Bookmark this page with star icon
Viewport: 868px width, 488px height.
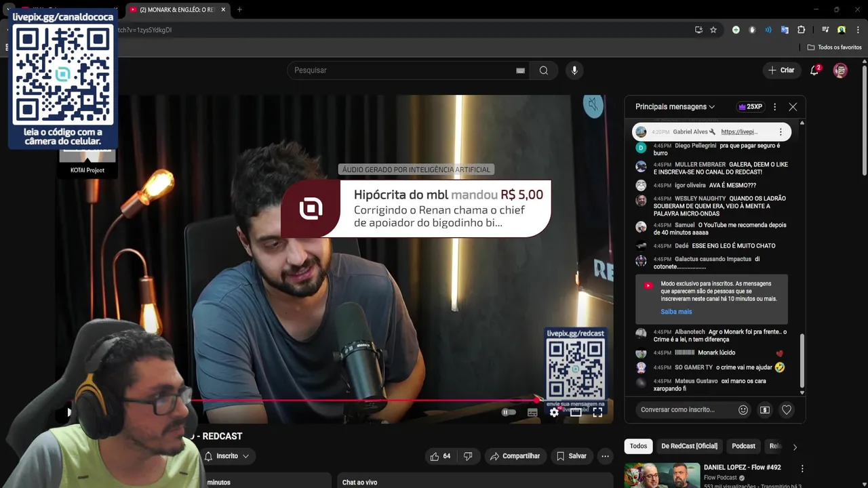coord(713,30)
